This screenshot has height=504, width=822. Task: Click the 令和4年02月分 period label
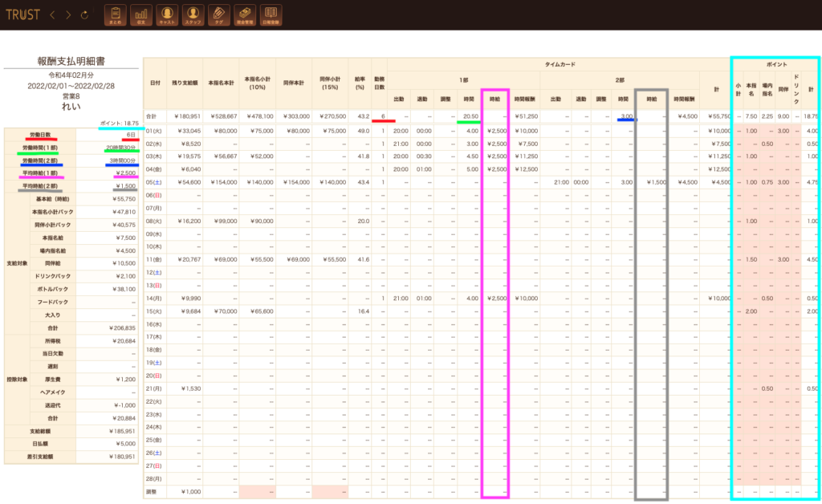(71, 75)
